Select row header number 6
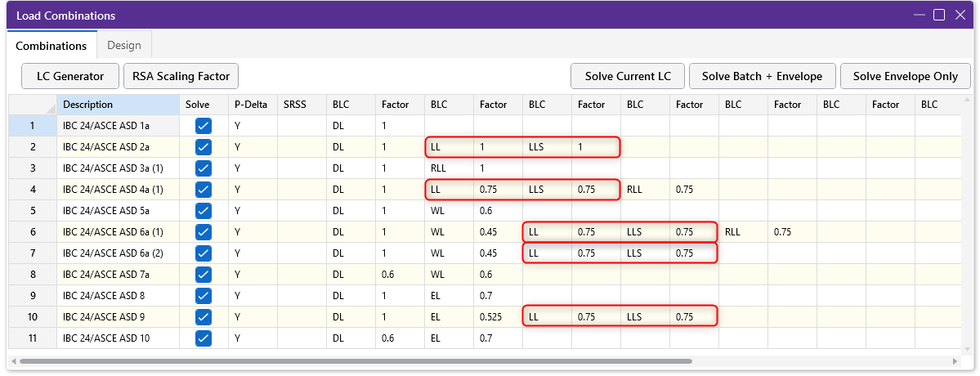The width and height of the screenshot is (980, 376). pos(33,231)
